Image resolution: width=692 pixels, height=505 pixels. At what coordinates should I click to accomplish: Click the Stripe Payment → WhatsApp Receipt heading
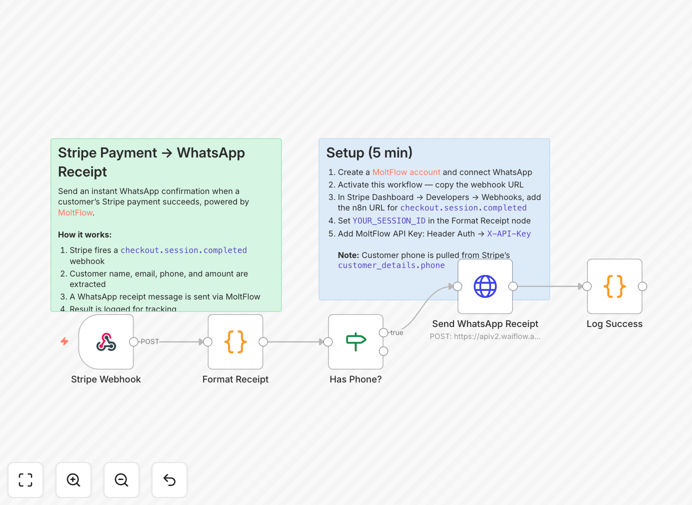tap(151, 162)
